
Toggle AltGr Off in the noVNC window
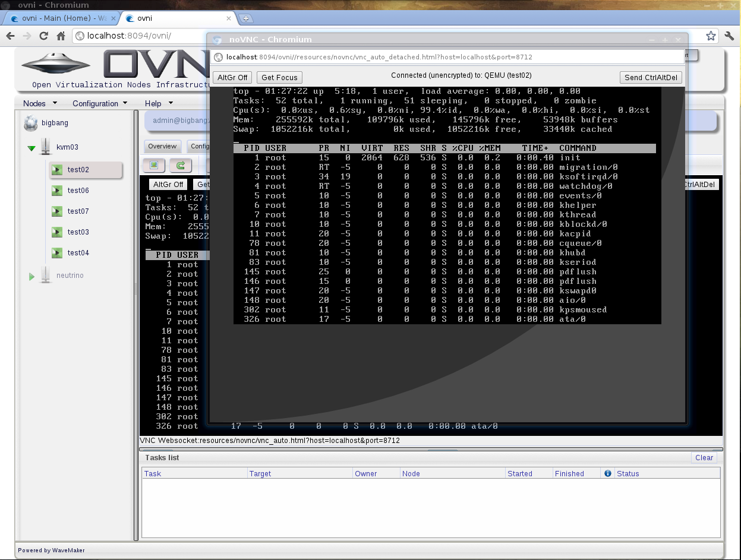click(232, 77)
